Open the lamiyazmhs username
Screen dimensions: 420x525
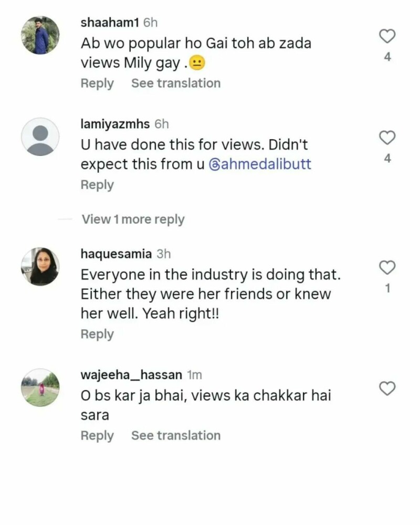pos(115,124)
